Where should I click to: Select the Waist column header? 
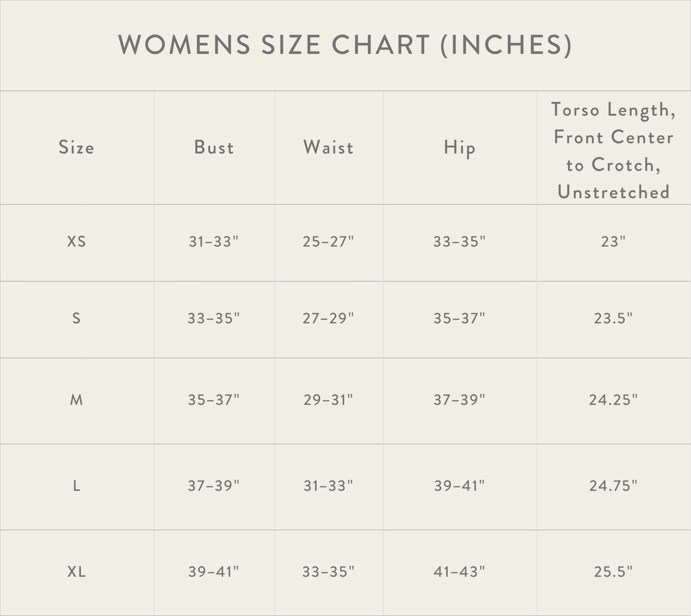point(329,147)
